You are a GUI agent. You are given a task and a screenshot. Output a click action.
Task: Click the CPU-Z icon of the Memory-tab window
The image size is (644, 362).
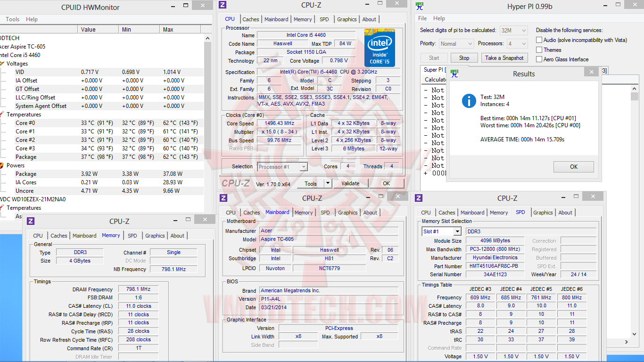point(31,221)
